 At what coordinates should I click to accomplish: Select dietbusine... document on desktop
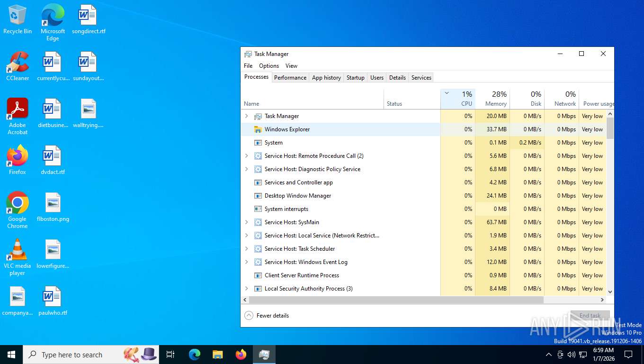coord(53,114)
